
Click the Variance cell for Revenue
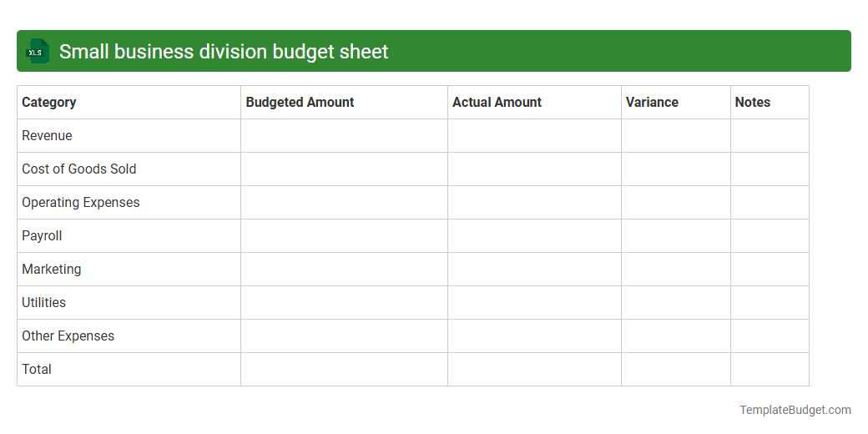(676, 135)
